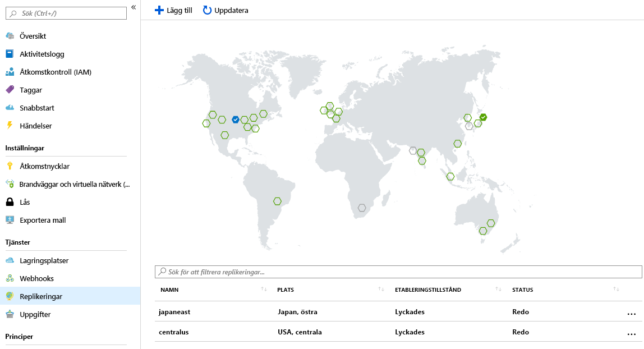Viewport: 644px width, 349px height.
Task: Focus the filter replikeringar search field
Action: [x=398, y=272]
